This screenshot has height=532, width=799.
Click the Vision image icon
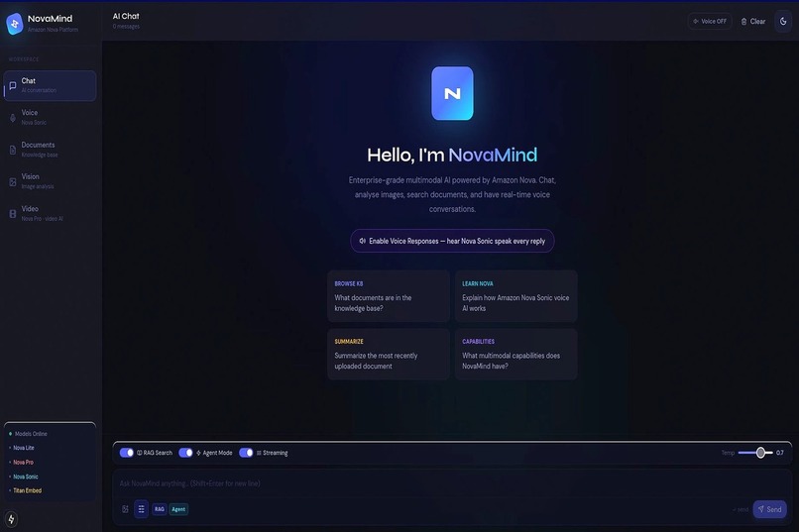(x=13, y=181)
